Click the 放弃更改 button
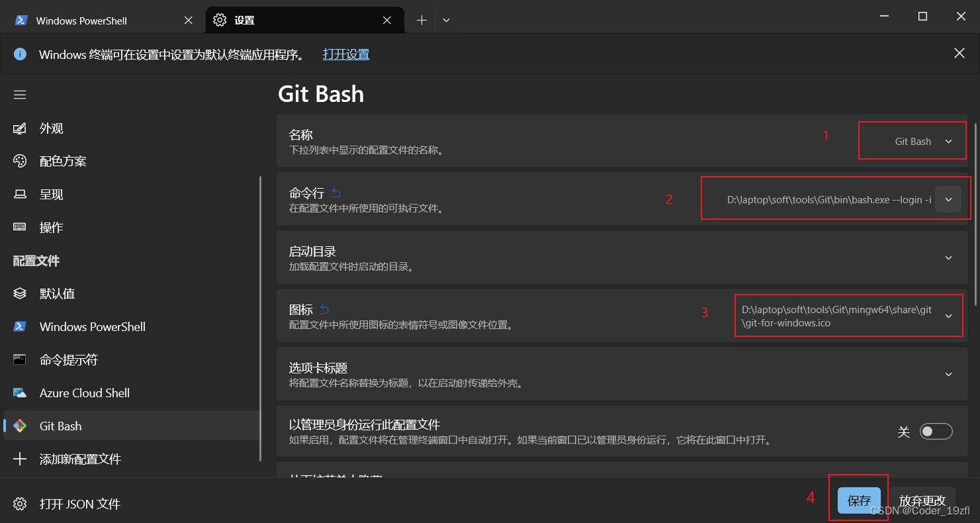Screen dimensions: 980x523 922,500
